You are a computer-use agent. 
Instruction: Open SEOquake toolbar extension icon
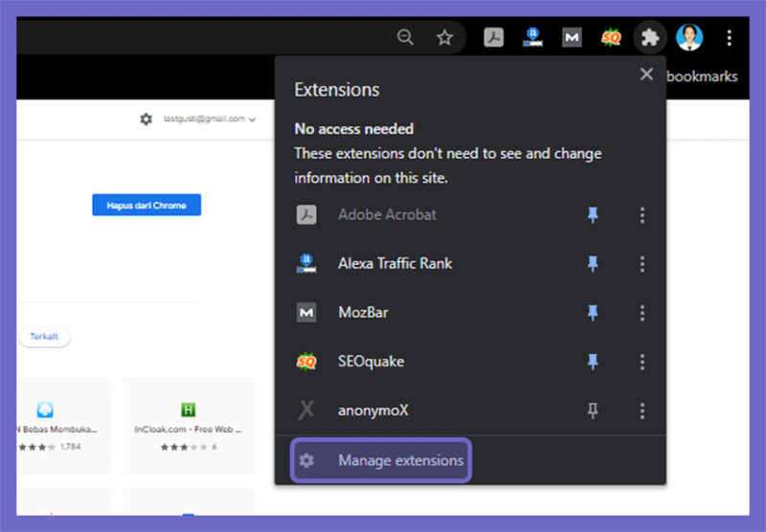tap(611, 37)
